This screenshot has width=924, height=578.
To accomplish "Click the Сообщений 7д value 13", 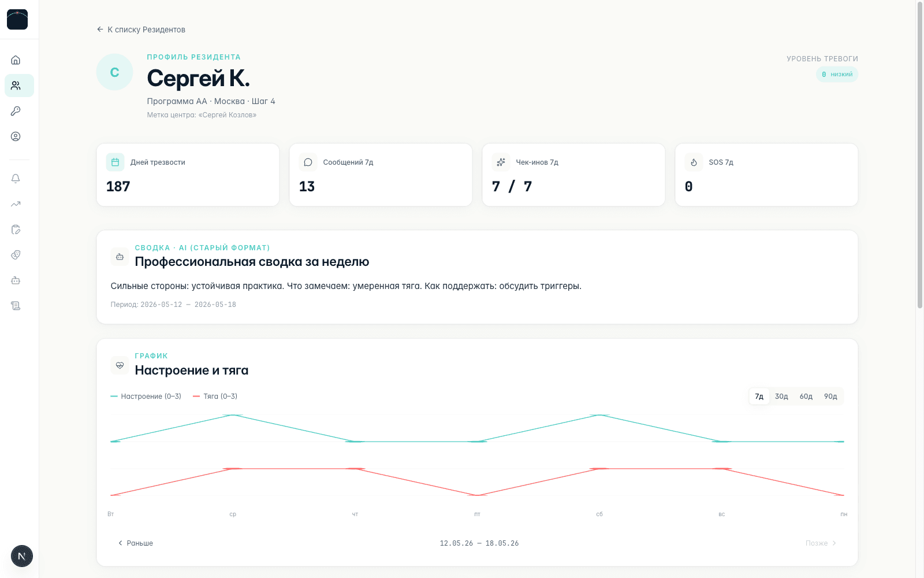I will tap(307, 187).
